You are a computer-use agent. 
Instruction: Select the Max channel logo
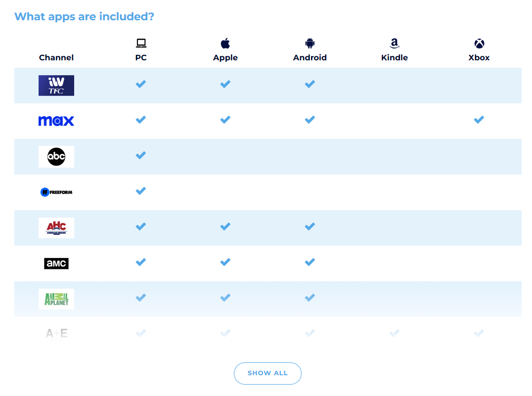(x=56, y=121)
